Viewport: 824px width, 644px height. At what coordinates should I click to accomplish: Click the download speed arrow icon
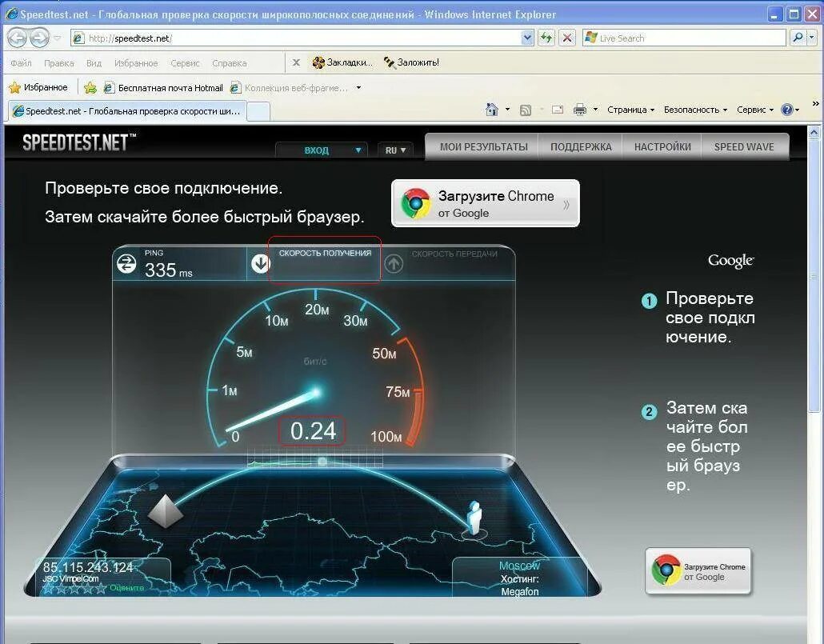pos(261,263)
